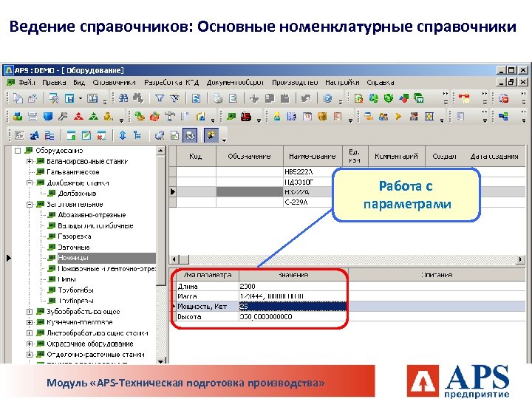Image resolution: width=532 pixels, height=399 pixels.
Task: Collapse the Долбежные станки node
Action: pos(30,183)
